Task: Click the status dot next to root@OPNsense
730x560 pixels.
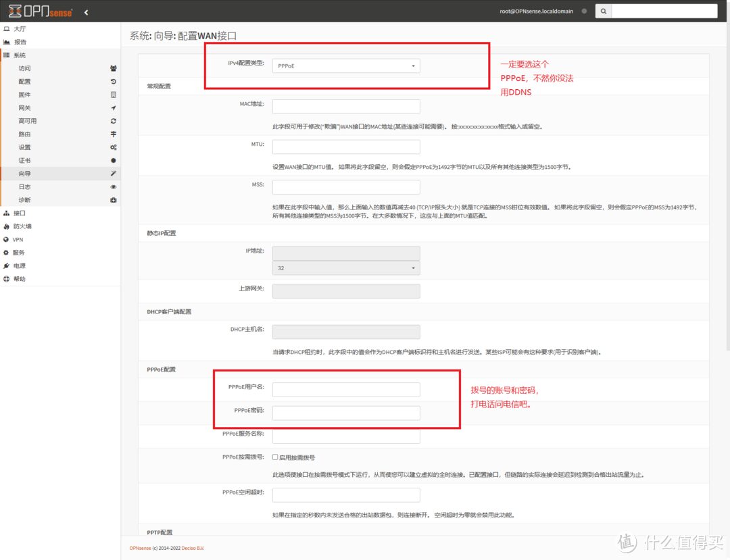Action: 584,11
